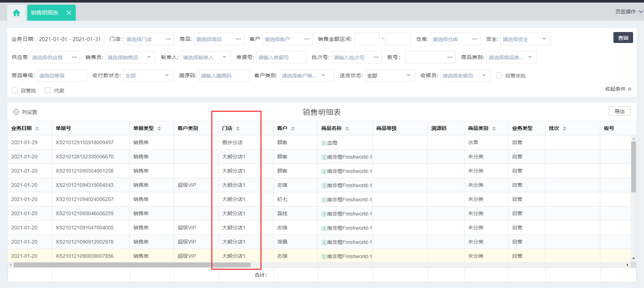Image resolution: width=644 pixels, height=288 pixels.
Task: Open supplier picker ellipsis in 供应商 field
Action: tap(74, 57)
